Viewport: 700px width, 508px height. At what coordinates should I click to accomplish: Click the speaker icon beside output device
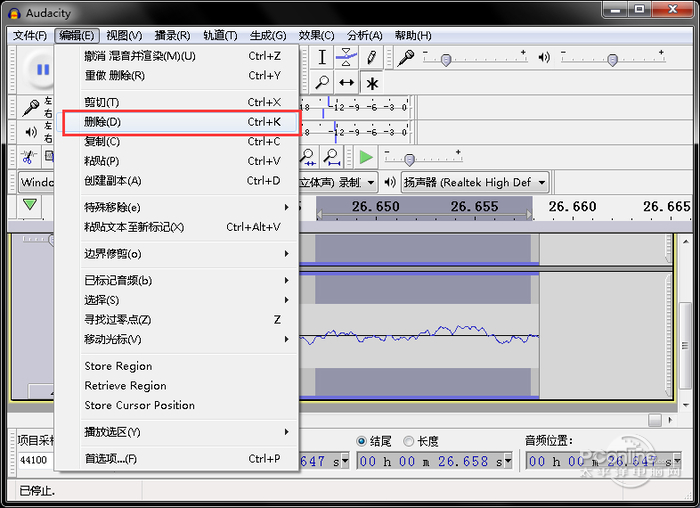pyautogui.click(x=390, y=182)
